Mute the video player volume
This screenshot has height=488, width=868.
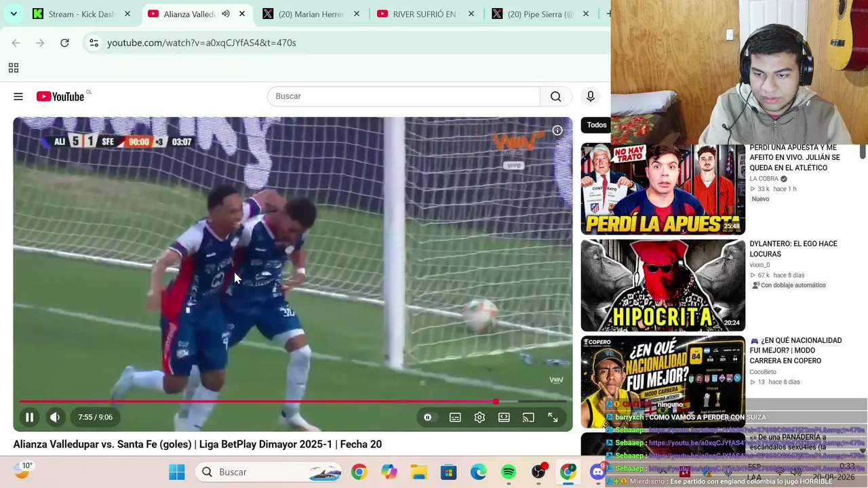(55, 418)
